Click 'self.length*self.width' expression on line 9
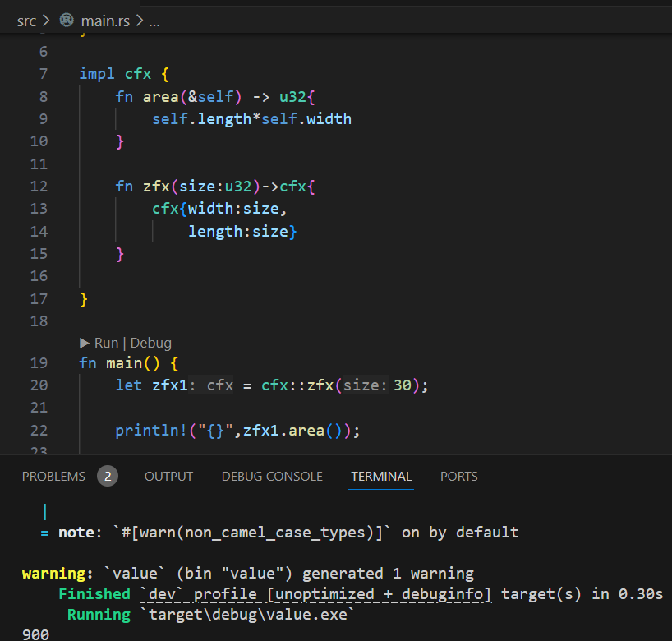 (251, 119)
